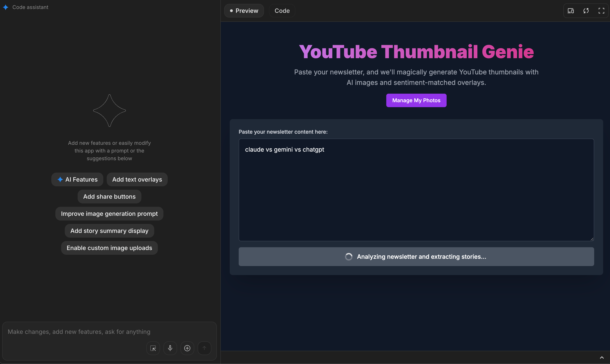610x364 pixels.
Task: Click the send arrow button
Action: click(204, 348)
